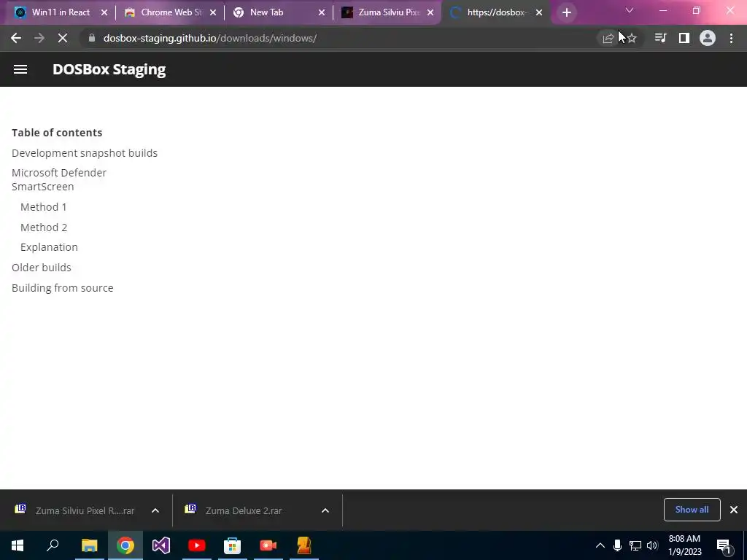Screen dimensions: 747x560
Task: Jump to Development snapshot builds
Action: coord(85,153)
